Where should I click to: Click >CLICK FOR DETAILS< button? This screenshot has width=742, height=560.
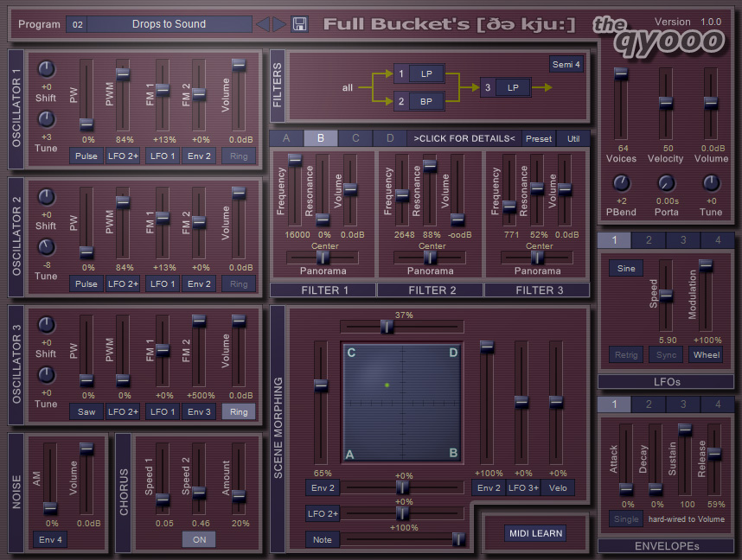464,138
